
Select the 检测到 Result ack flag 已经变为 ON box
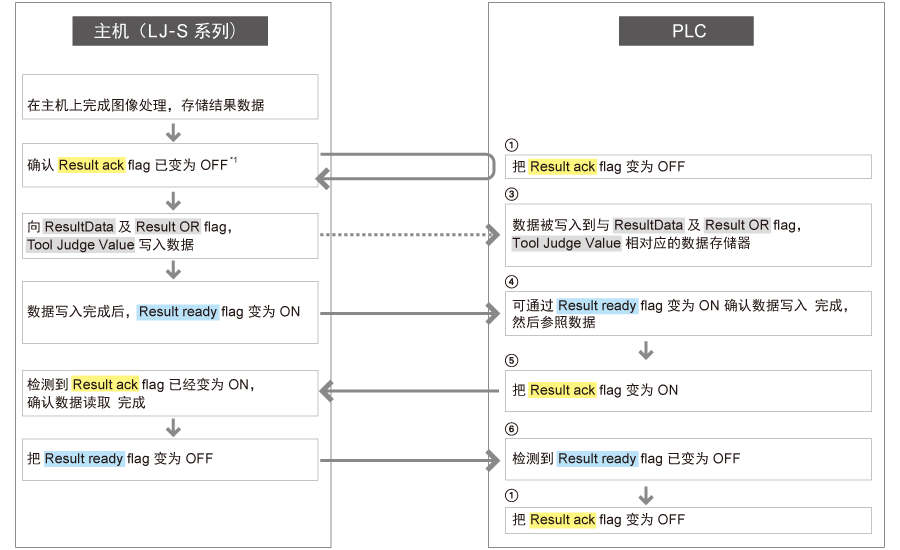pos(170,393)
